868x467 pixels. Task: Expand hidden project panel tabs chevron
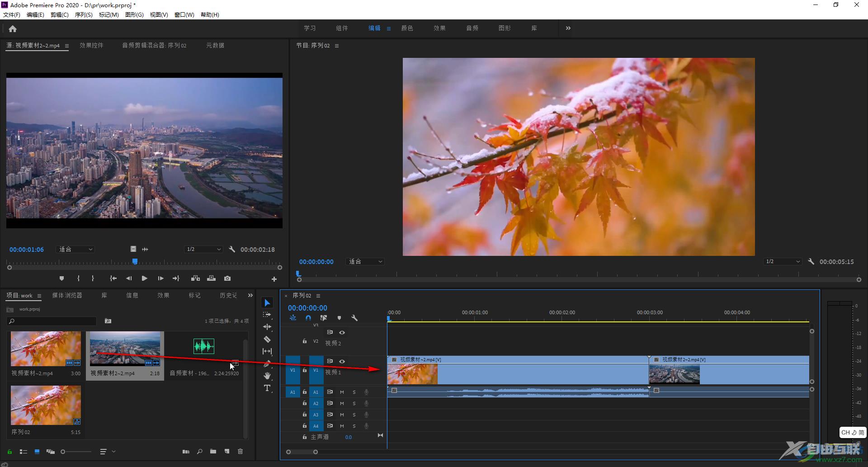(x=250, y=295)
